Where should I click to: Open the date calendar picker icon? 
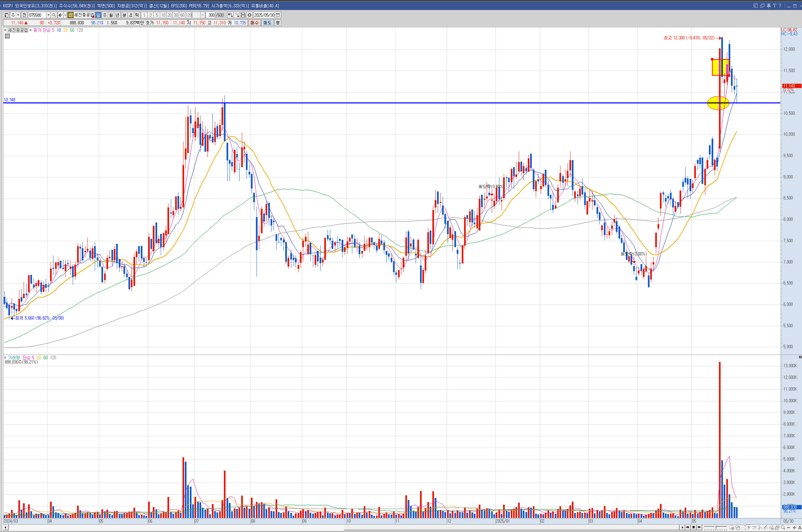(x=278, y=15)
